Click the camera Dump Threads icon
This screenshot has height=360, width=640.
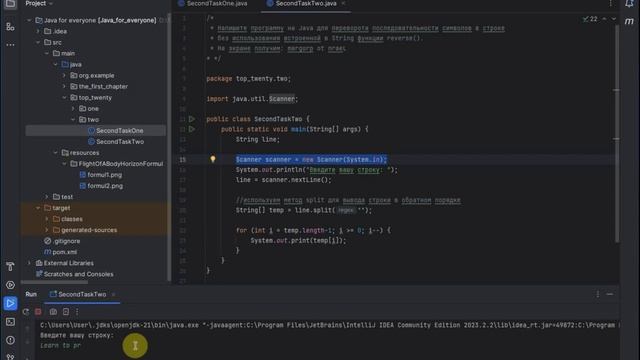click(53, 312)
